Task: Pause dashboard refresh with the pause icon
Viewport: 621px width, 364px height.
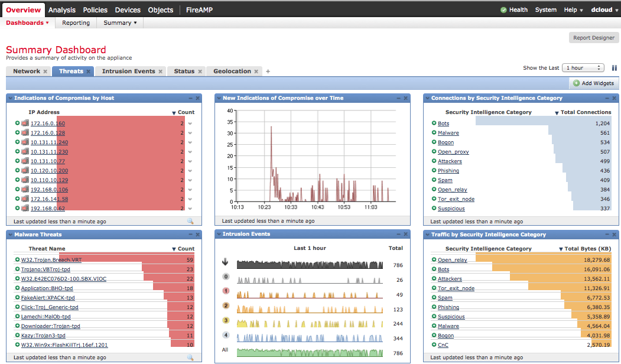Action: (614, 68)
